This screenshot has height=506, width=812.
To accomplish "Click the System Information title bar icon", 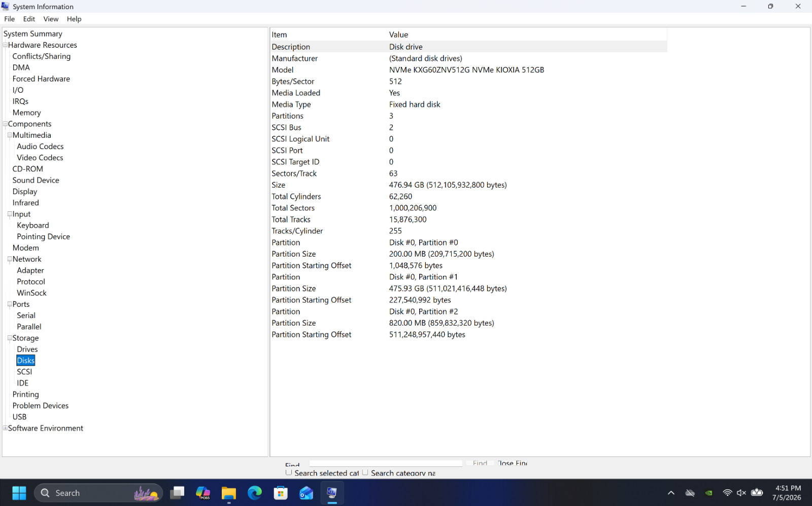I will coord(6,6).
